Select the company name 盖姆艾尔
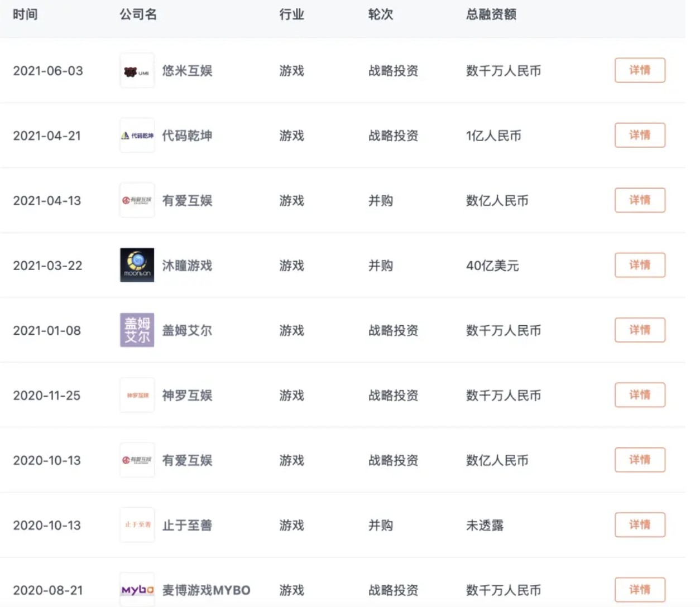700x607 pixels. 187,330
